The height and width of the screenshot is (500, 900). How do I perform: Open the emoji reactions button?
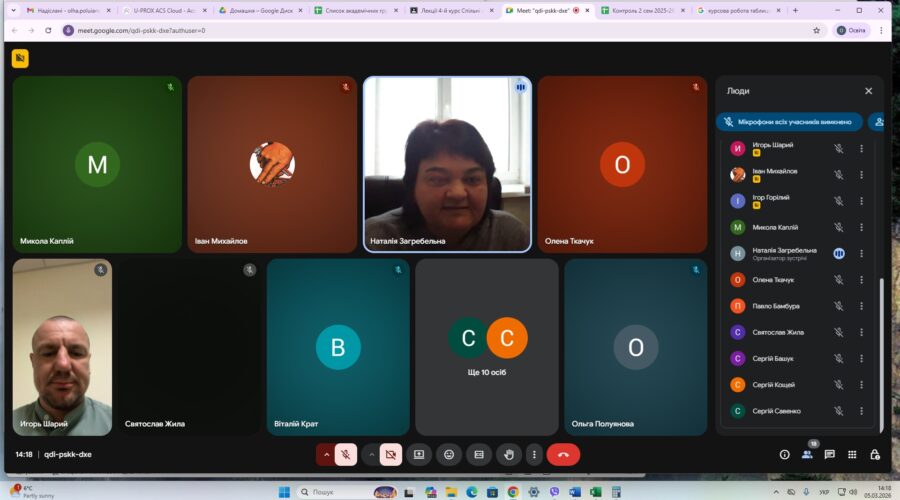click(x=449, y=454)
